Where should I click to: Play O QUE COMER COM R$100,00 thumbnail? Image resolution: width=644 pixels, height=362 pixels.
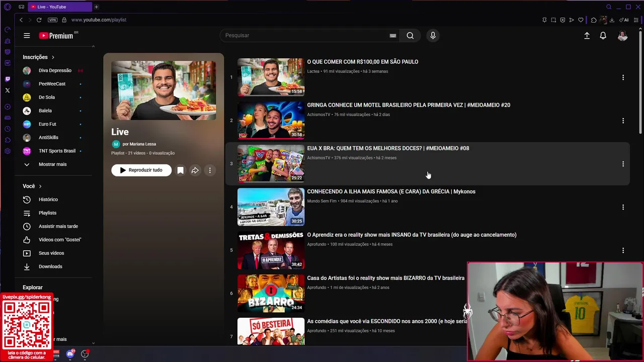point(271,77)
